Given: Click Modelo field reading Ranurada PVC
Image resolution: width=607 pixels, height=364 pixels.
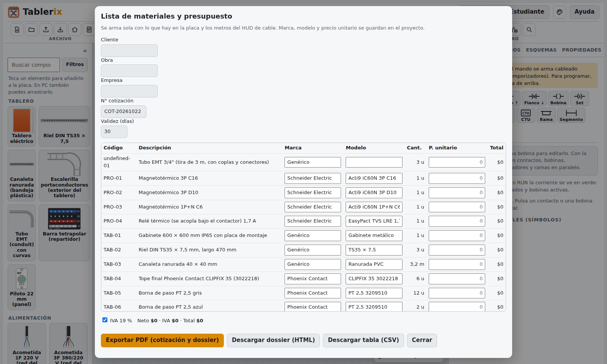Looking at the screenshot, I should (x=374, y=264).
